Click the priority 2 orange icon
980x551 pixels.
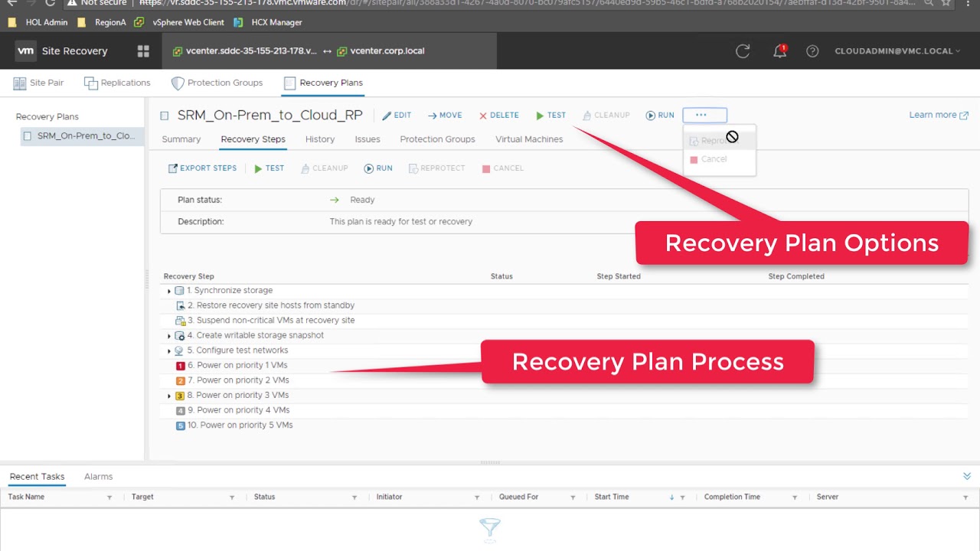pos(181,380)
